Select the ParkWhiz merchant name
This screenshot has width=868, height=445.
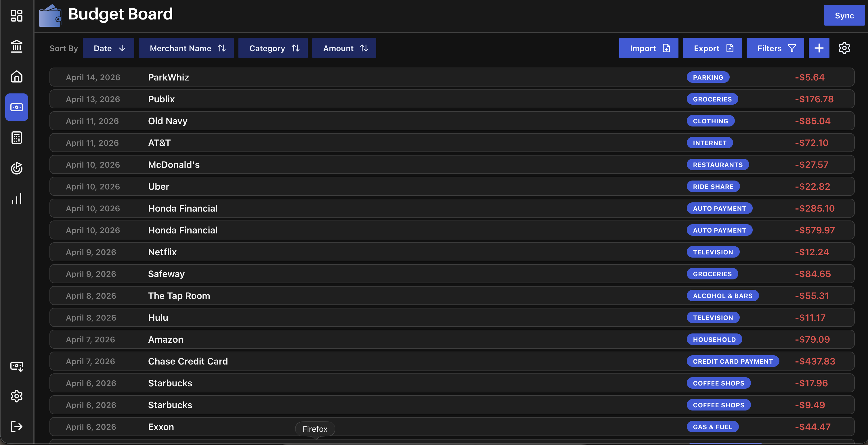[169, 77]
